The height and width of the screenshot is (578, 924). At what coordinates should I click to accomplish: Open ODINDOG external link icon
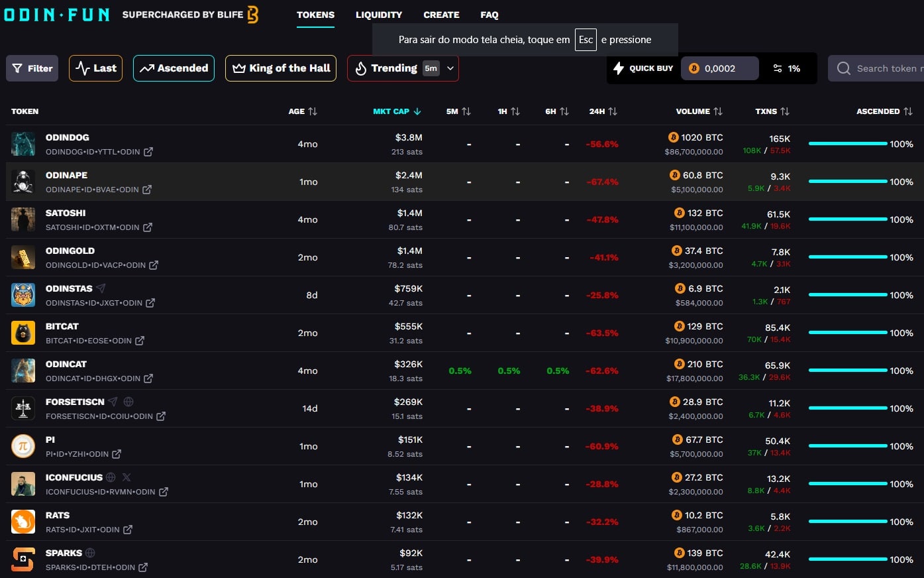pyautogui.click(x=148, y=152)
